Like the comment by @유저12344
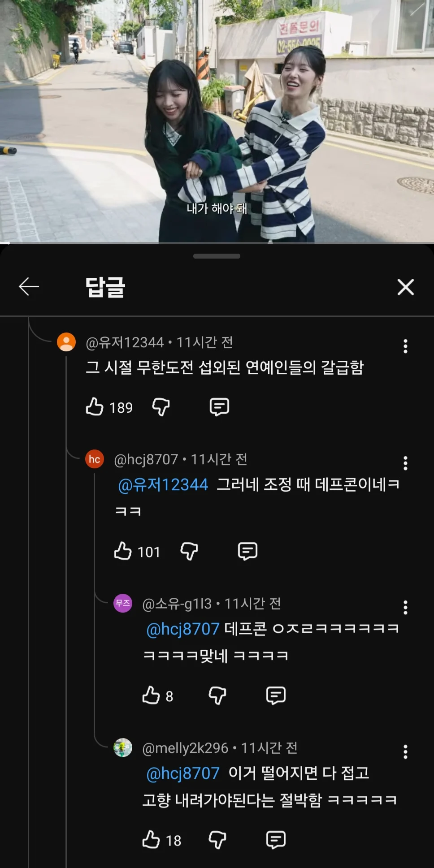The image size is (434, 868). (x=95, y=407)
